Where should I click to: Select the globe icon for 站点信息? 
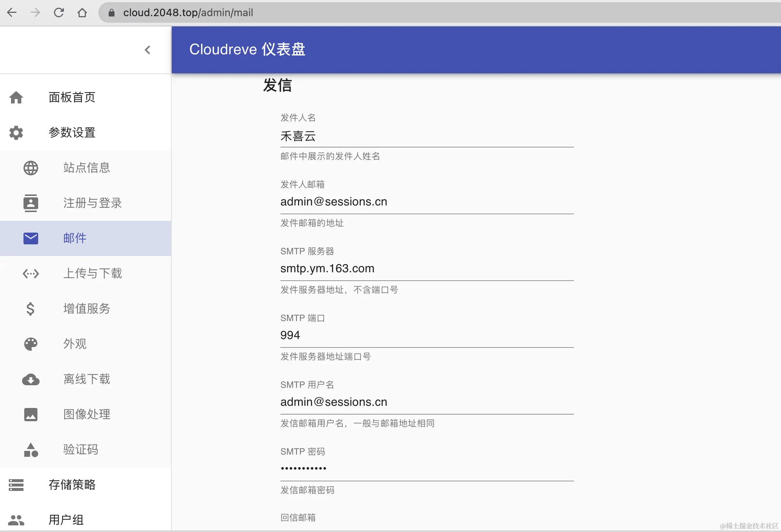coord(30,168)
